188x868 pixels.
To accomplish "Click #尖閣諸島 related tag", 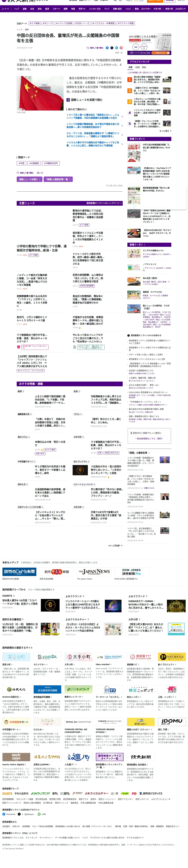I will [x=34, y=163].
